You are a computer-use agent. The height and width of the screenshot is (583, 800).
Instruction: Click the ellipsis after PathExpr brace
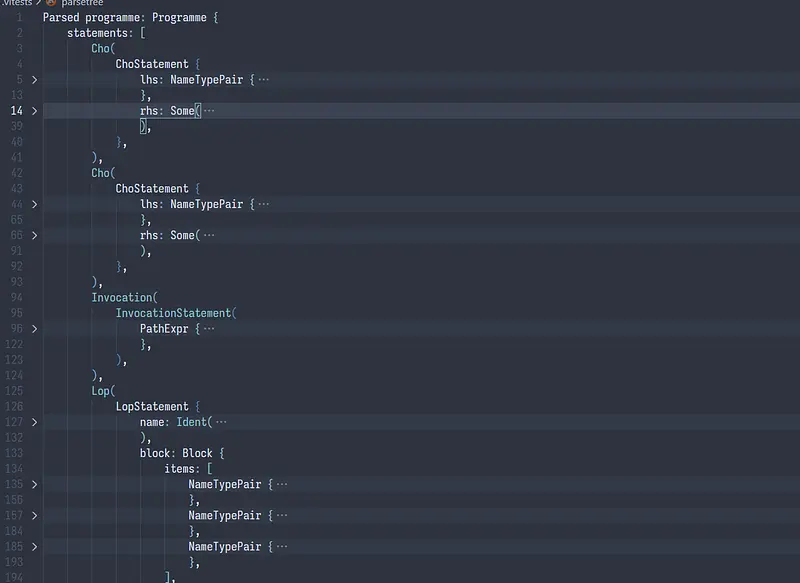[208, 328]
